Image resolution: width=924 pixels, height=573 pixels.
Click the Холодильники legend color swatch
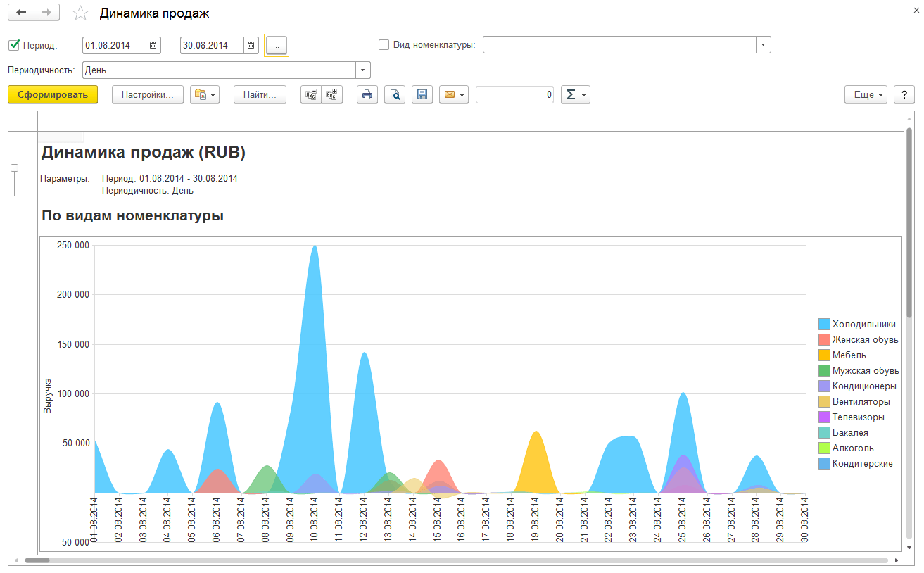click(824, 325)
